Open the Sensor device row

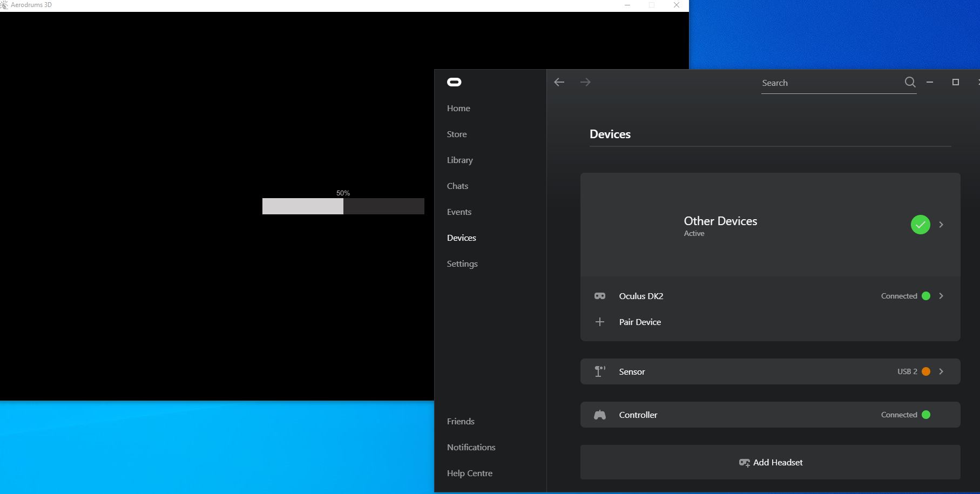point(771,371)
